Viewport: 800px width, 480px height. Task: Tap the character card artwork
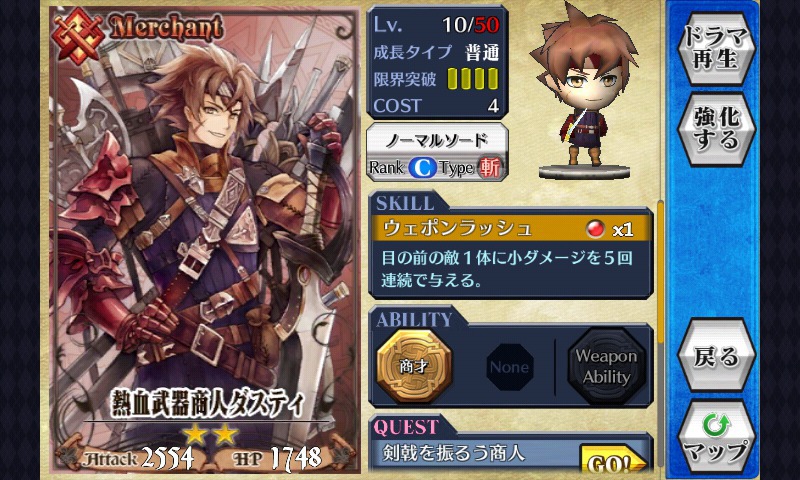click(205, 240)
